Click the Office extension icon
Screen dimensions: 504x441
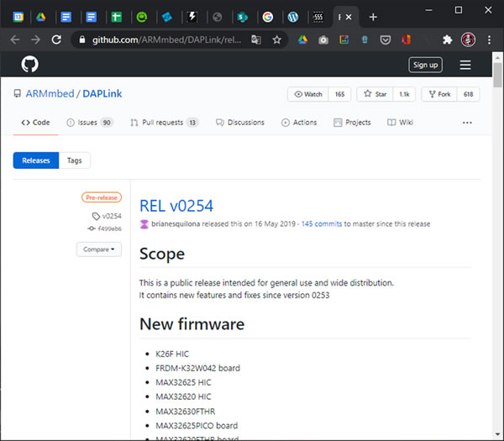coord(406,39)
